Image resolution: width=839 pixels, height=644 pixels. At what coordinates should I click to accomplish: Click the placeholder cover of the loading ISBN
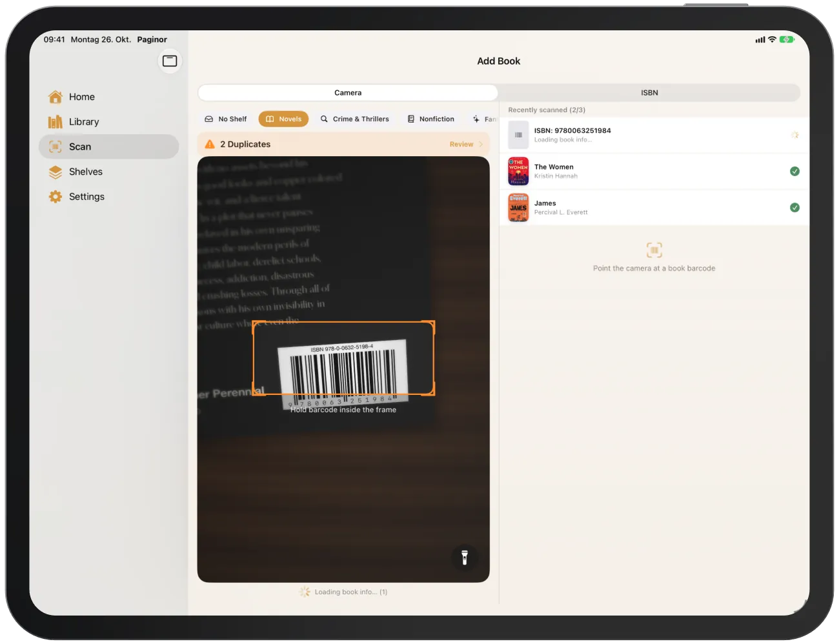tap(518, 135)
